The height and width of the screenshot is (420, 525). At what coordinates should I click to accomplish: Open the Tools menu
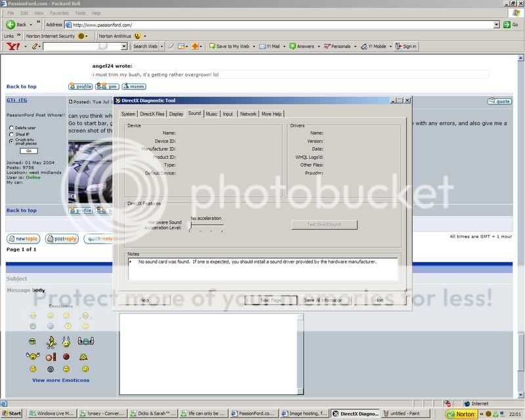tap(80, 13)
